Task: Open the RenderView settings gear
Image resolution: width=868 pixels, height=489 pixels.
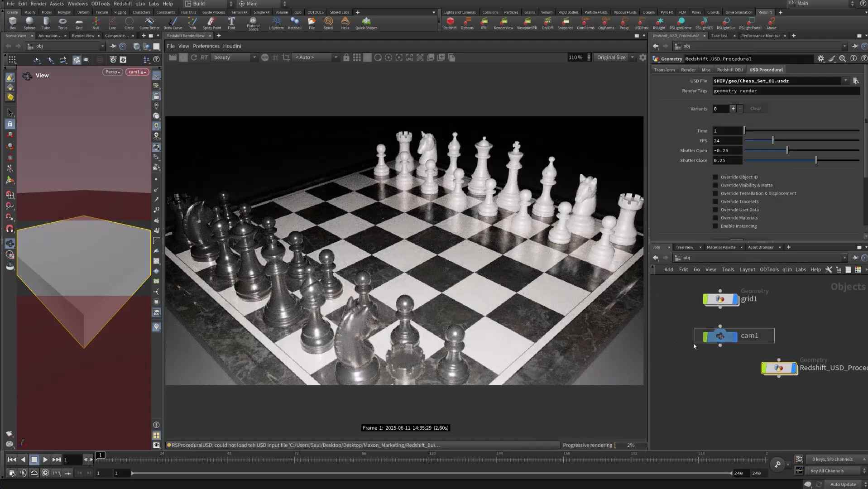Action: 643,58
